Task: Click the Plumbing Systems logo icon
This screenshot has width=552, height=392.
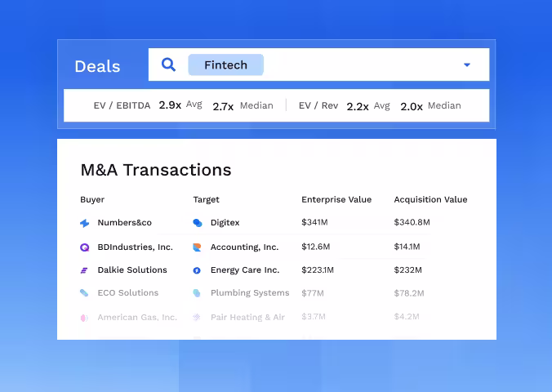Action: 197,293
